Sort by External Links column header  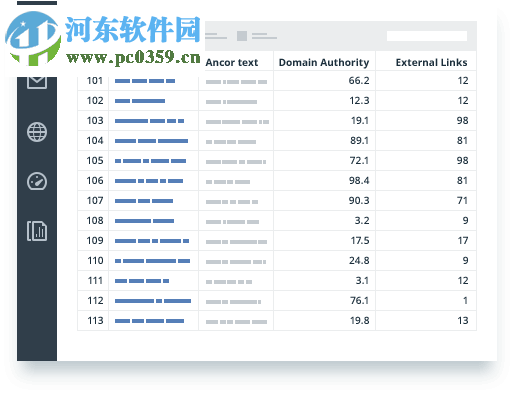pyautogui.click(x=431, y=62)
